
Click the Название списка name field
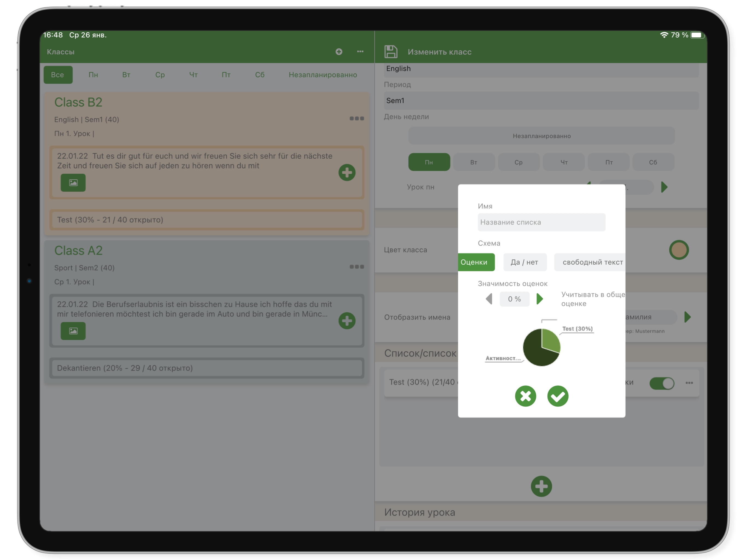point(541,222)
